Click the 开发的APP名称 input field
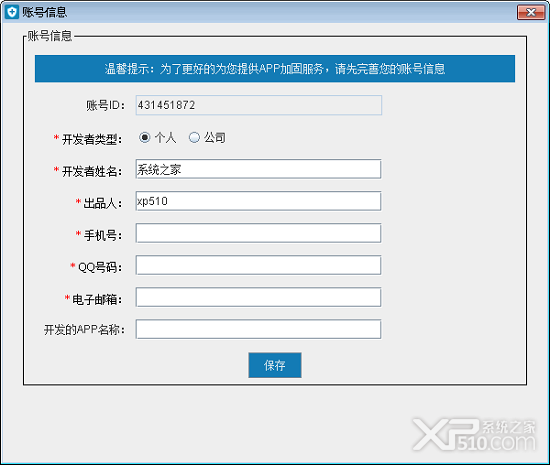550x465 pixels. 258,329
